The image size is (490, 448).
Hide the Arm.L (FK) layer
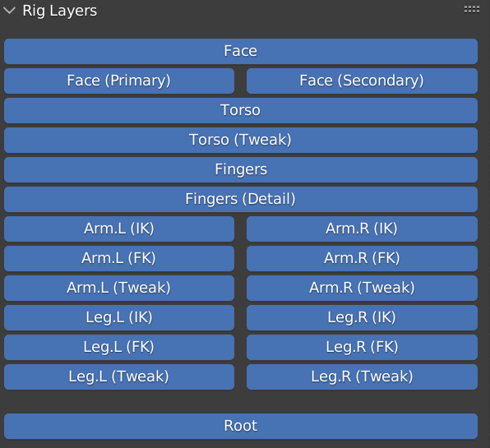pyautogui.click(x=119, y=258)
